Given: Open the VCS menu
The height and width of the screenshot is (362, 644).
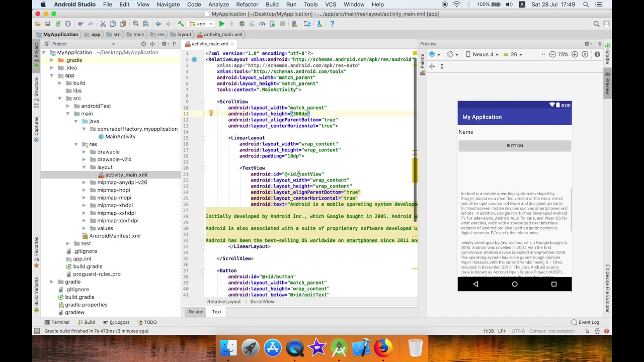Looking at the screenshot, I should point(331,5).
